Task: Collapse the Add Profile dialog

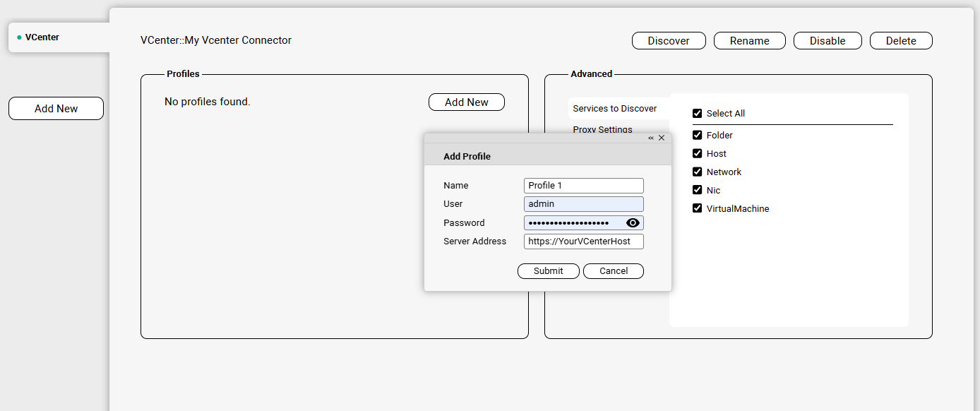Action: pos(651,138)
